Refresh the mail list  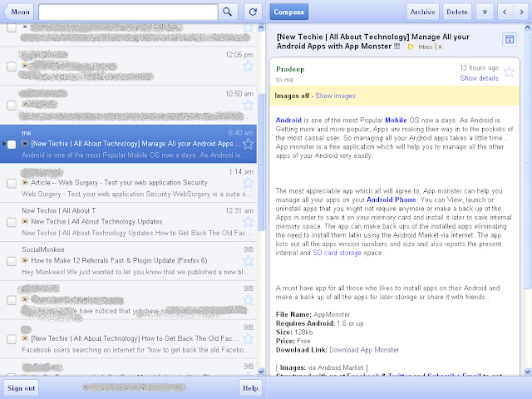click(x=253, y=12)
